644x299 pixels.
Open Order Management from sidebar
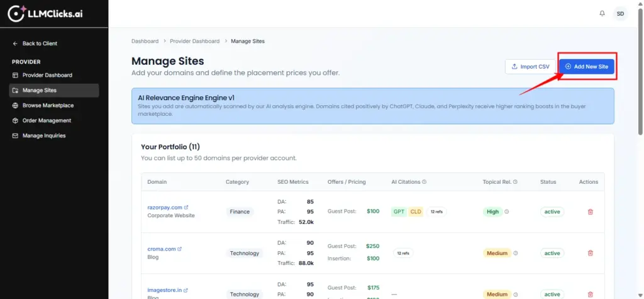47,120
